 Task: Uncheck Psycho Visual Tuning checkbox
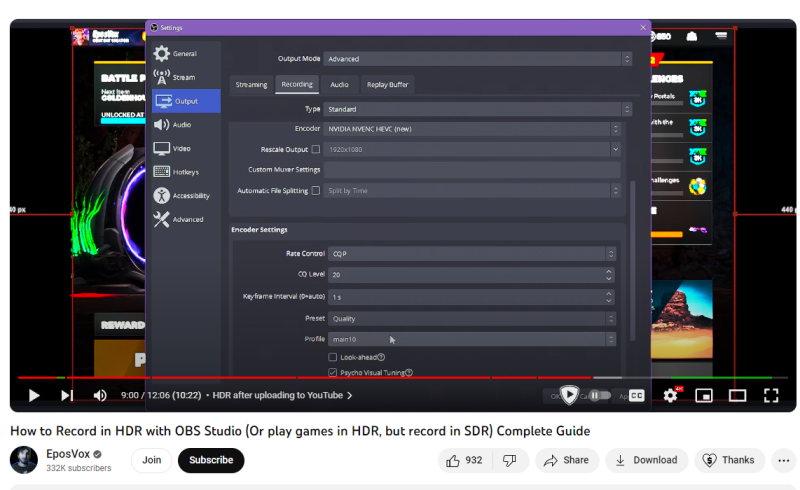pos(333,373)
